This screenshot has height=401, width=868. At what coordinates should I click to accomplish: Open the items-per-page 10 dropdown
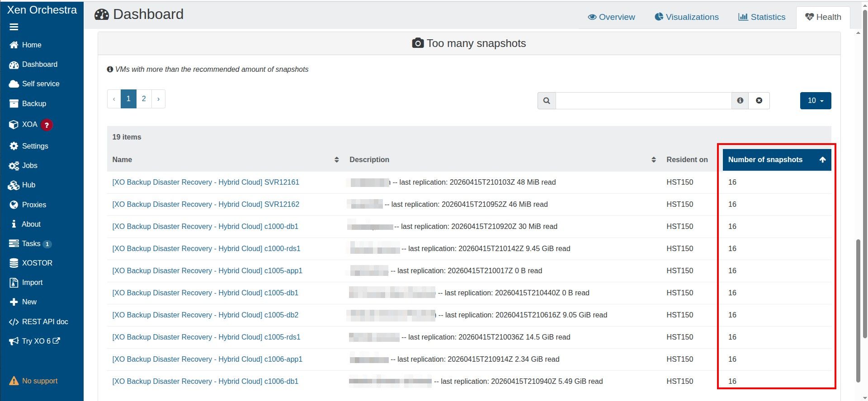pos(815,101)
